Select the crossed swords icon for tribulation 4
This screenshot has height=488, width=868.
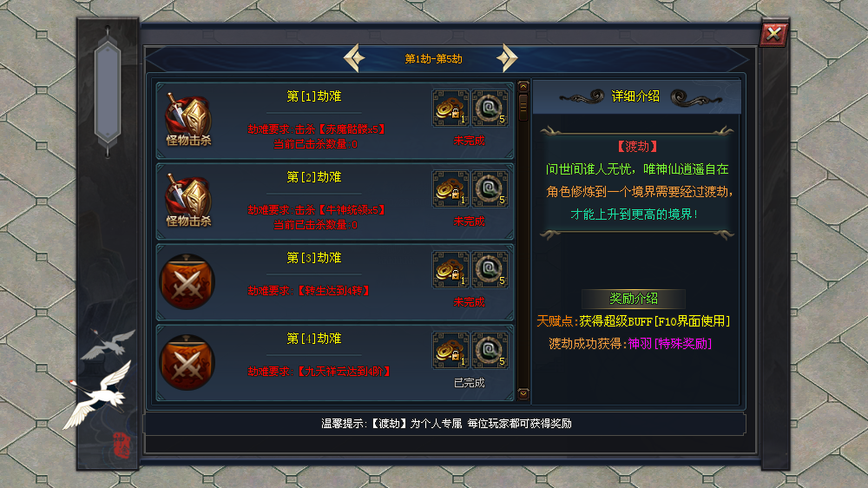pyautogui.click(x=187, y=363)
